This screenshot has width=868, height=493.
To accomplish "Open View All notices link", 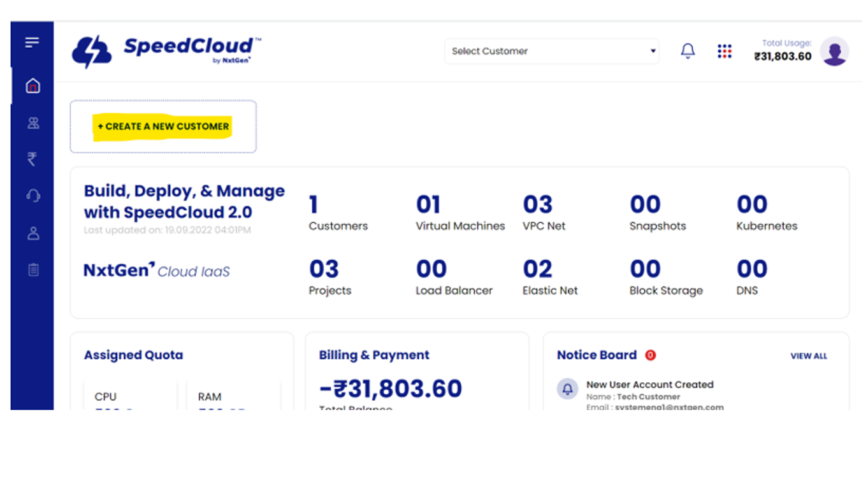I will [809, 356].
